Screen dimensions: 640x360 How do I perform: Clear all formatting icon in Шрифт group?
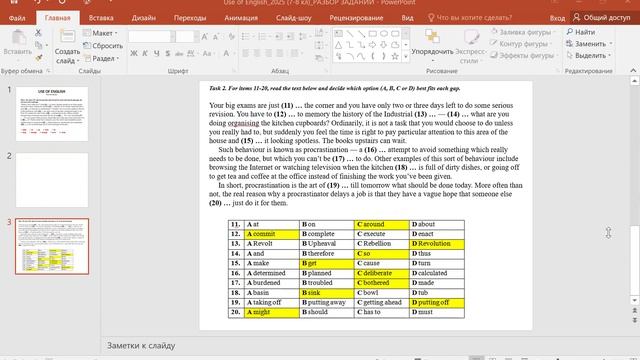click(x=231, y=37)
